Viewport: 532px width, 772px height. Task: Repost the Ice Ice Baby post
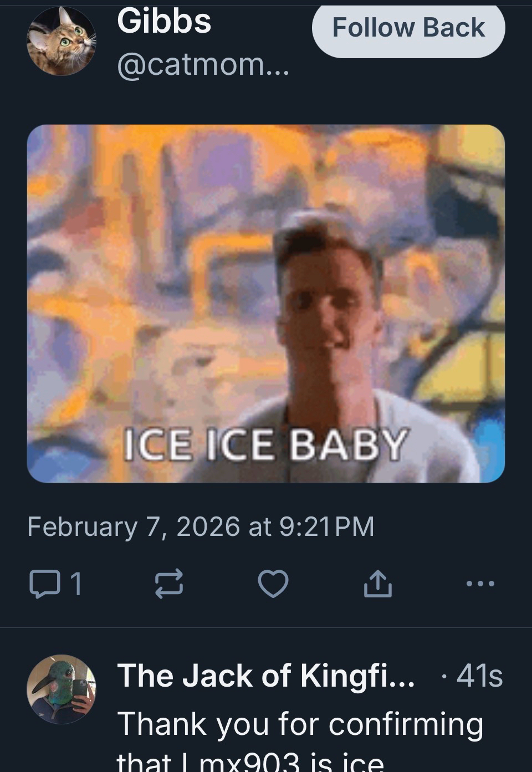pyautogui.click(x=168, y=584)
